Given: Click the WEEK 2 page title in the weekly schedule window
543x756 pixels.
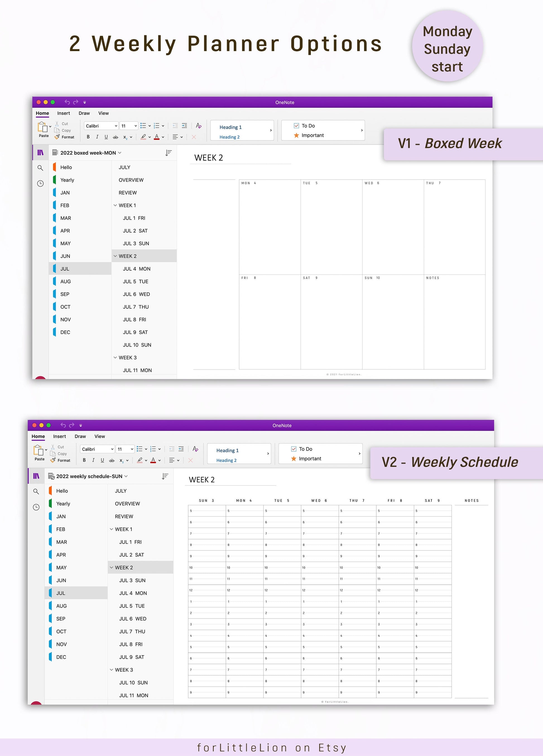Looking at the screenshot, I should point(201,480).
